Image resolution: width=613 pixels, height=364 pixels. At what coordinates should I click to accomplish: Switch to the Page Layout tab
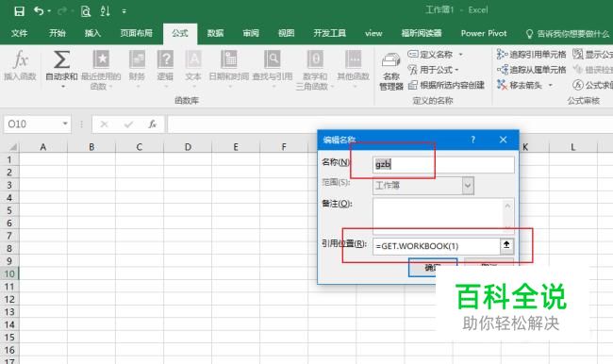[x=136, y=33]
